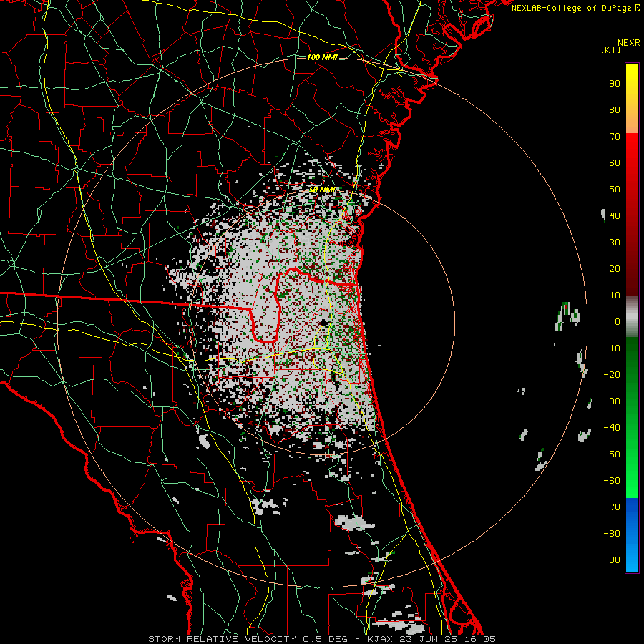Click the STORM RELATIVE VELOCITY caption text
Screen dimensions: 644x644
pos(222,639)
